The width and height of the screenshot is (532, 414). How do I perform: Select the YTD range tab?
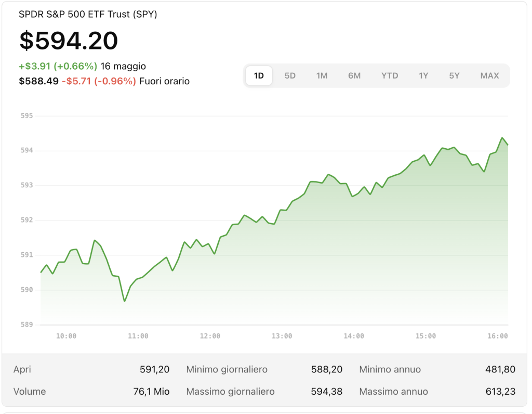coord(390,75)
